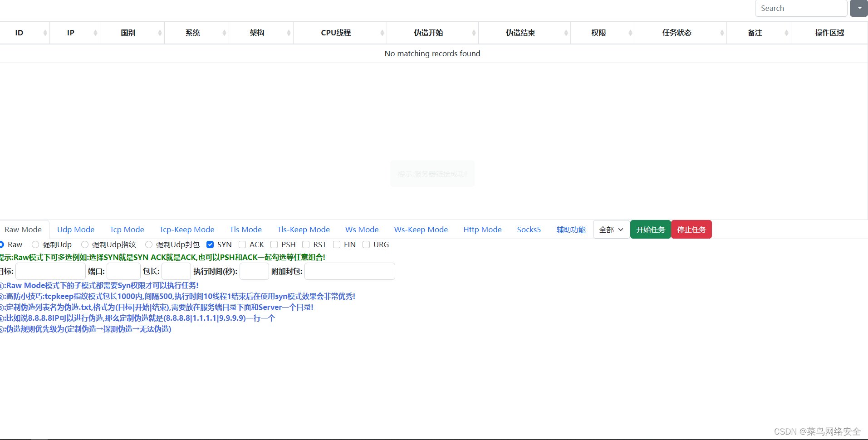Open the 全部 selection dropdown

611,230
